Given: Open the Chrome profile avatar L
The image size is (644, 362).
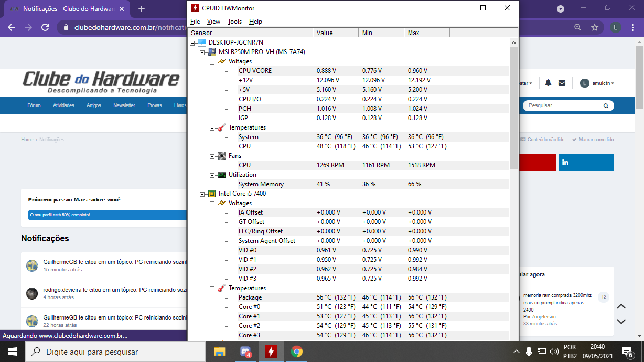Looking at the screenshot, I should pos(616,27).
